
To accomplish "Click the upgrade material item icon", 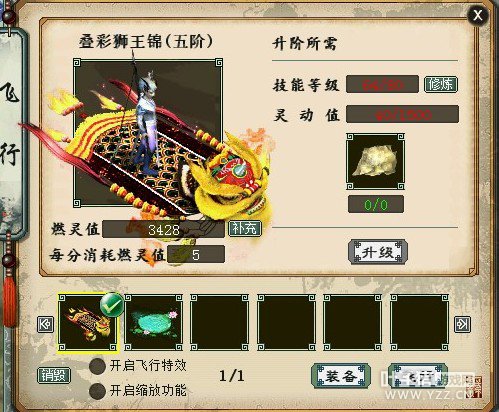I will click(x=375, y=161).
